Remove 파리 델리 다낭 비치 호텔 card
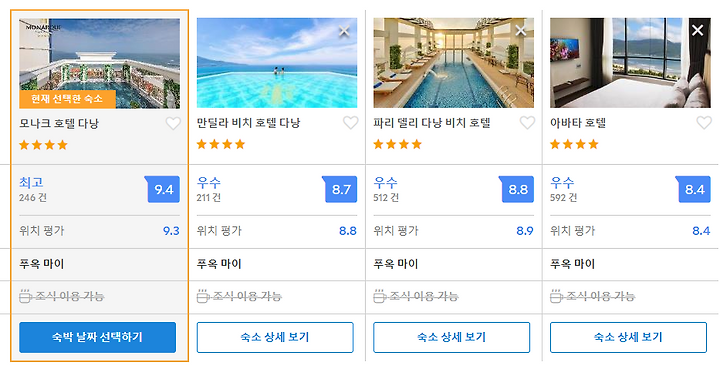Viewport: 720px width, 379px height. [x=521, y=31]
